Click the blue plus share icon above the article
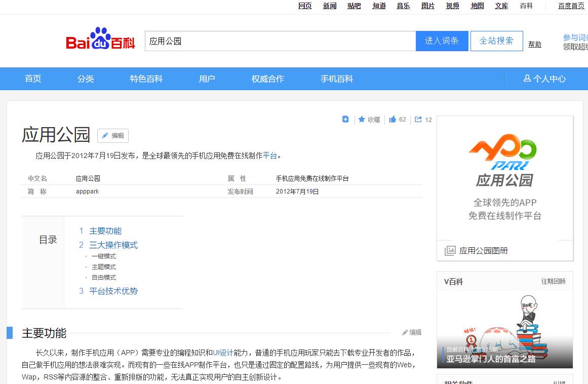This screenshot has height=384, width=588. (x=345, y=119)
